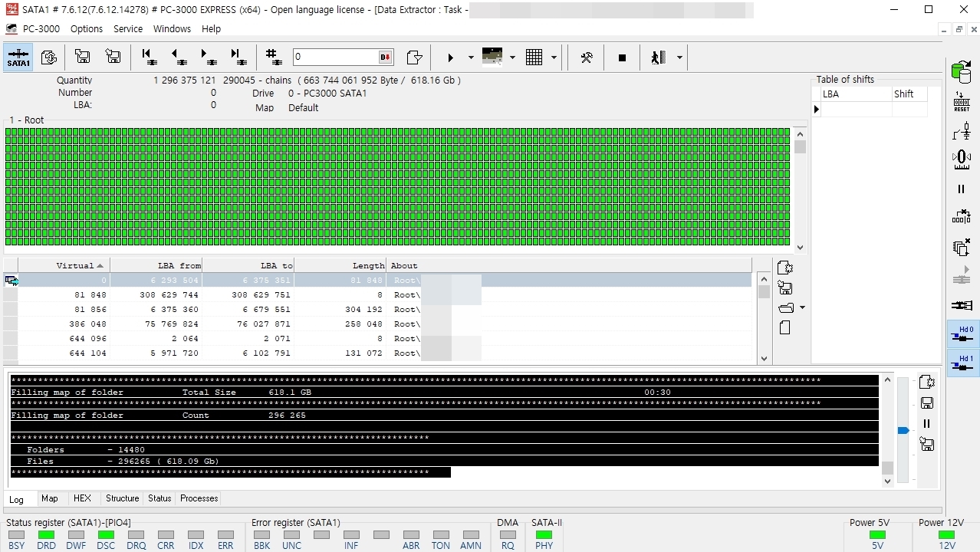This screenshot has height=552, width=980.
Task: Expand the grid view dropdown arrow
Action: click(x=554, y=58)
